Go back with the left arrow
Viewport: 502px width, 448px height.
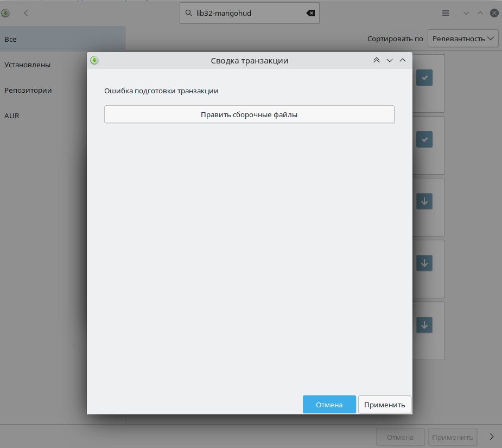[26, 13]
